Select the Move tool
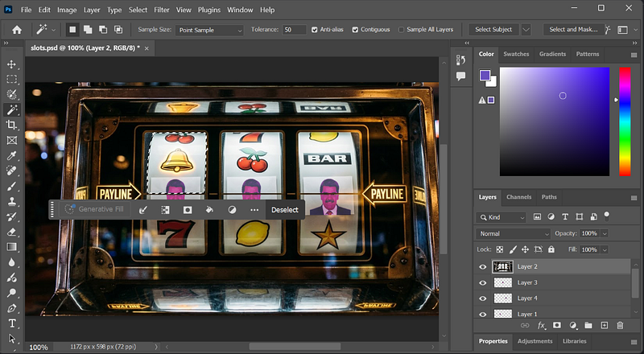This screenshot has height=354, width=644. coord(11,64)
